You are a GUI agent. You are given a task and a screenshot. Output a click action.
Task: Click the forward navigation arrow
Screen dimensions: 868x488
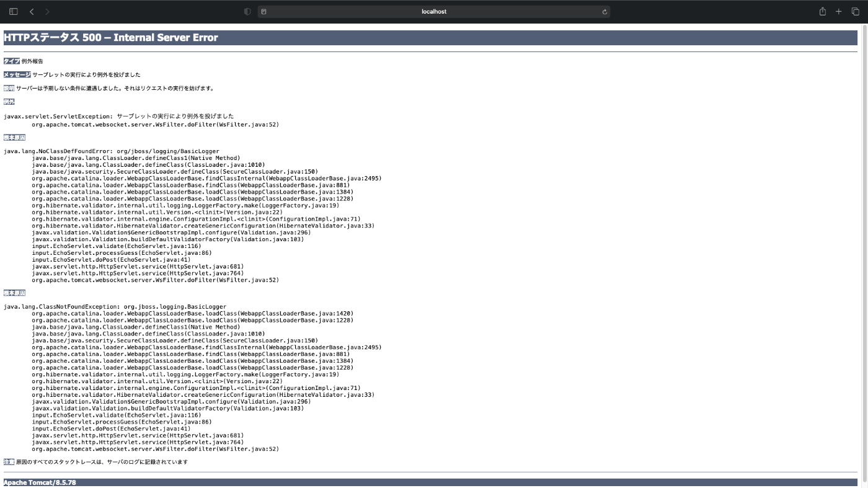[x=47, y=11]
